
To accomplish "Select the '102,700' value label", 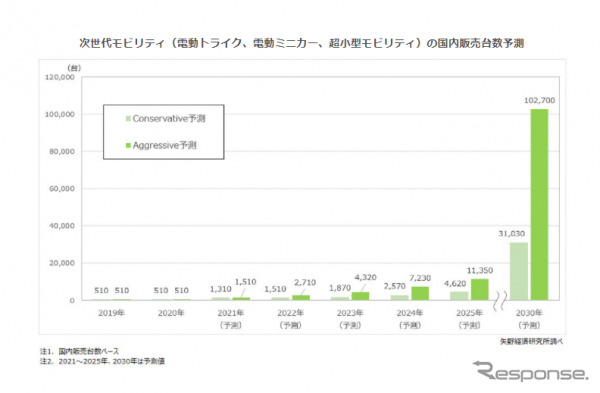I will pyautogui.click(x=539, y=100).
